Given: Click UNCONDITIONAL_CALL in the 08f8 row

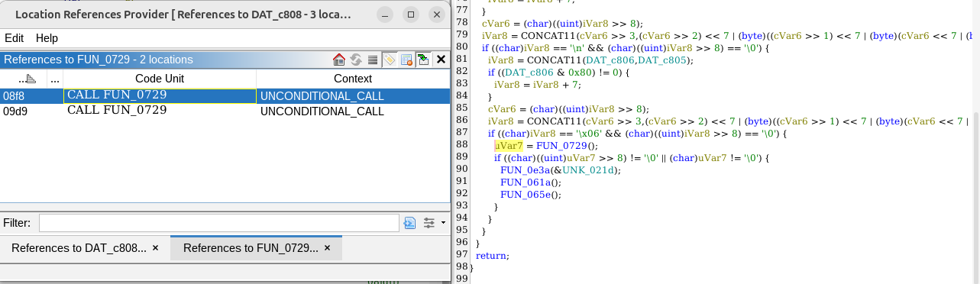Looking at the screenshot, I should (322, 96).
